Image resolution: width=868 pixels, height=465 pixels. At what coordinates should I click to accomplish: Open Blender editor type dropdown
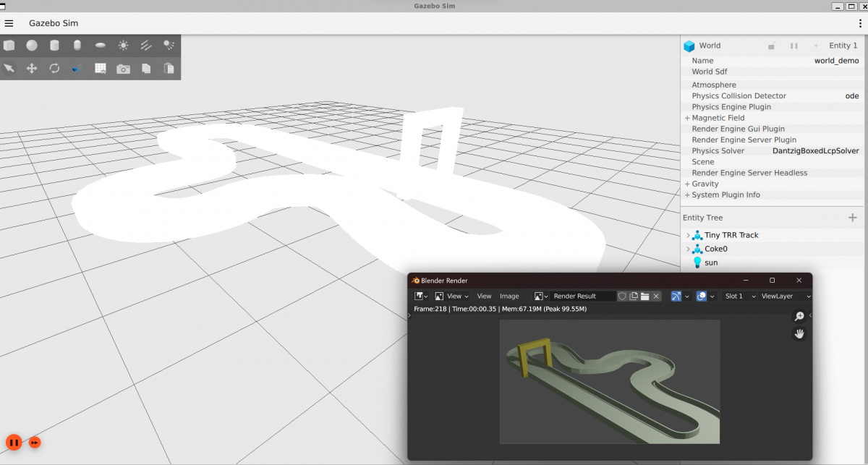tap(421, 296)
